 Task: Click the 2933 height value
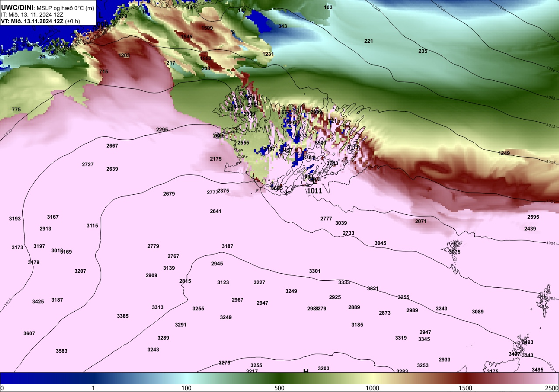445,360
